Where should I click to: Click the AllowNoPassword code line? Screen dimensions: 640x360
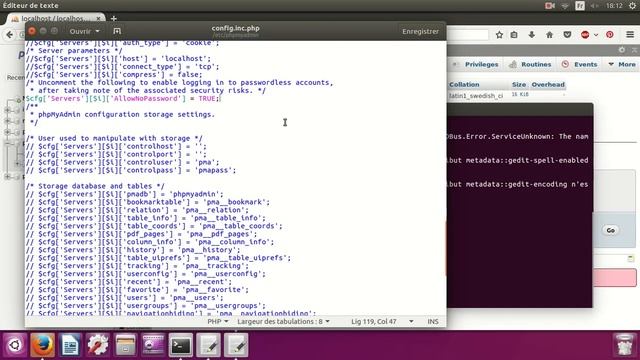pyautogui.click(x=123, y=98)
